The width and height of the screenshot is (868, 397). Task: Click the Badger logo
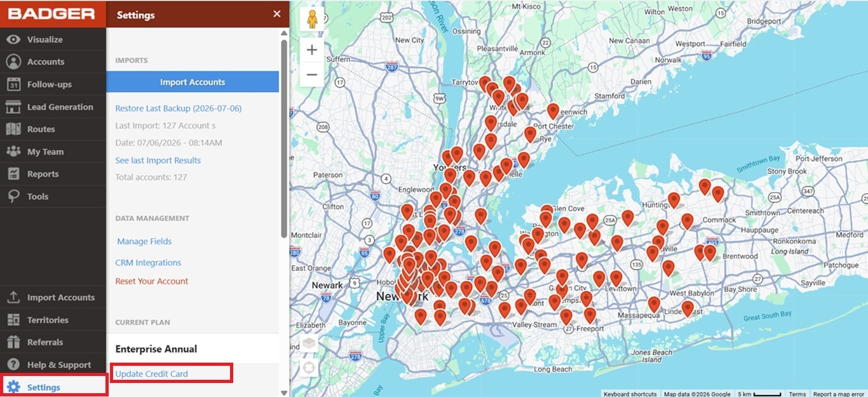[x=51, y=13]
